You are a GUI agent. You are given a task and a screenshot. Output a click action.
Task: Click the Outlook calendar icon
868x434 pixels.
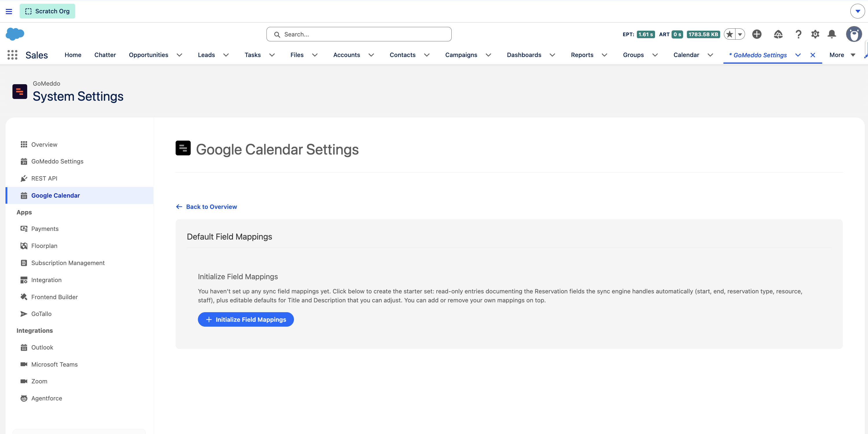point(24,347)
